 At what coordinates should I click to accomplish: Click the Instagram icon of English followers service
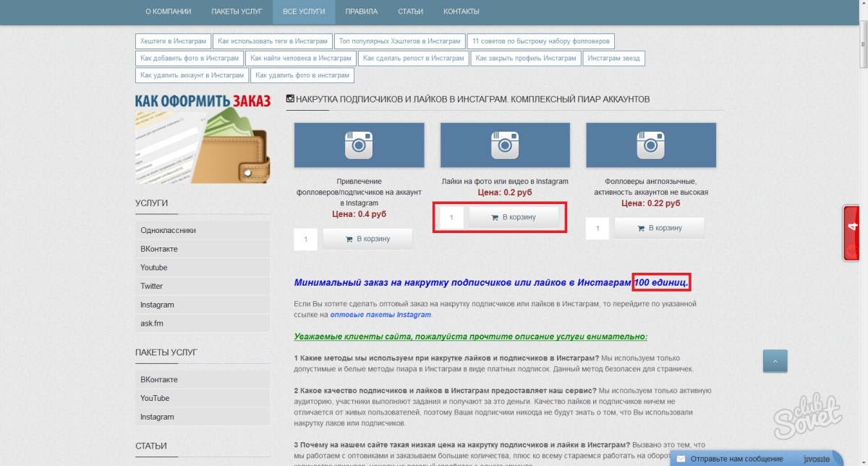point(651,145)
